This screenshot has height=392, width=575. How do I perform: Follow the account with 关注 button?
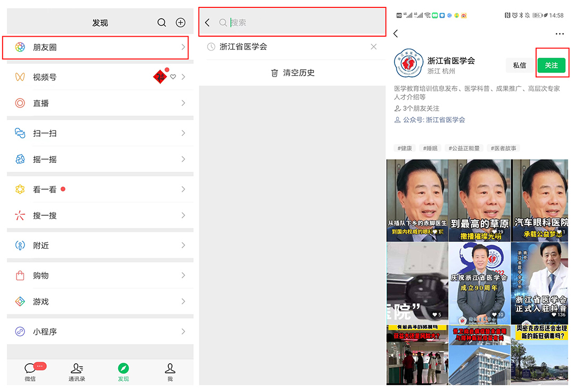coord(551,66)
